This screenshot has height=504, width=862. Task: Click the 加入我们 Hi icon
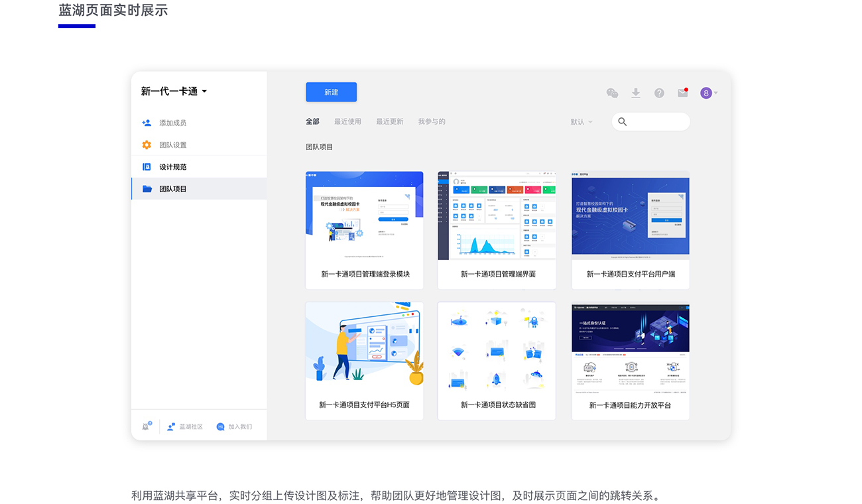pos(220,426)
